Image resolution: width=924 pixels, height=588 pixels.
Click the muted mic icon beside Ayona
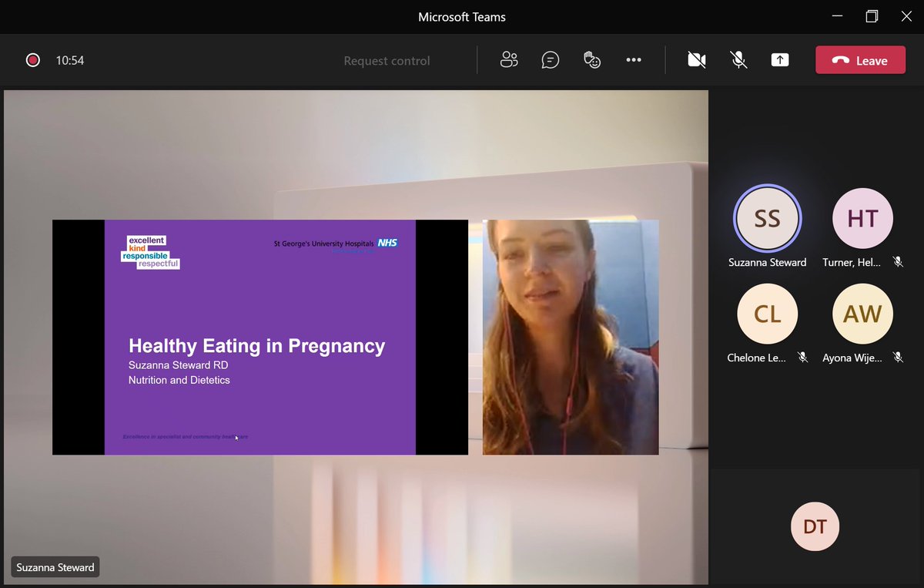click(x=898, y=358)
